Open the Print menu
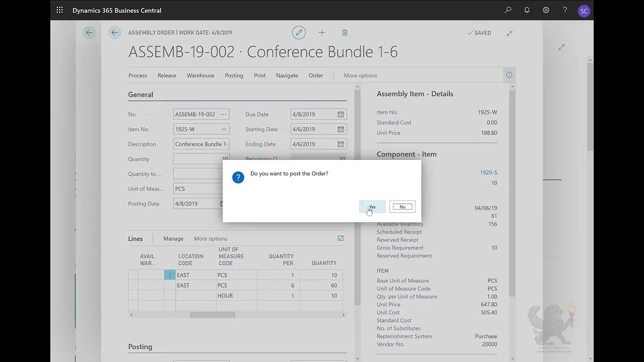644x362 pixels. coord(260,75)
